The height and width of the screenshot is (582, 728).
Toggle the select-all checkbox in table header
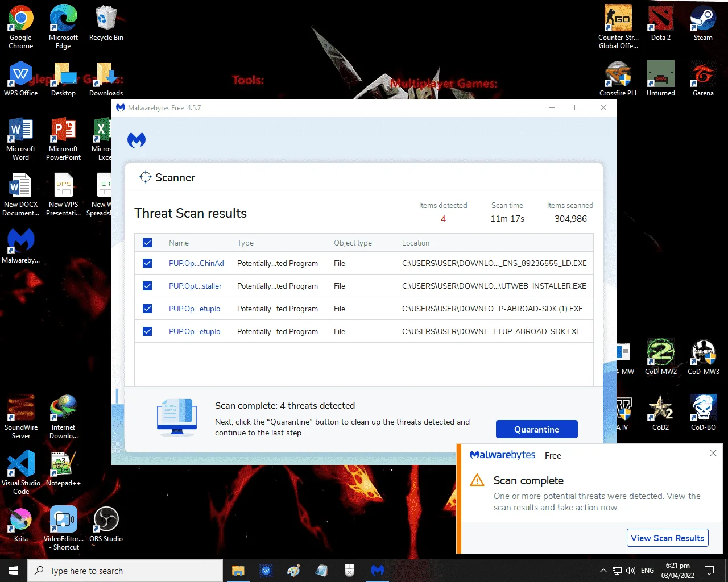(147, 243)
